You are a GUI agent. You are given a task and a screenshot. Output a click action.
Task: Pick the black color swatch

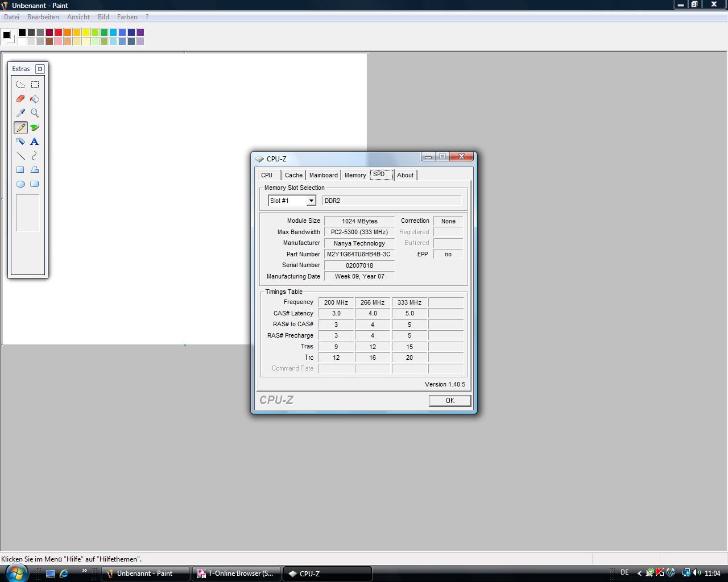(x=22, y=32)
